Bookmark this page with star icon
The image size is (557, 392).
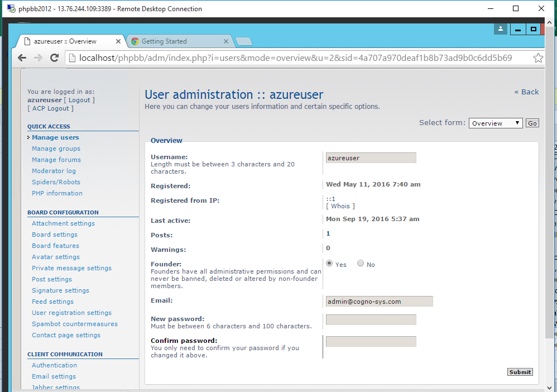pyautogui.click(x=537, y=58)
